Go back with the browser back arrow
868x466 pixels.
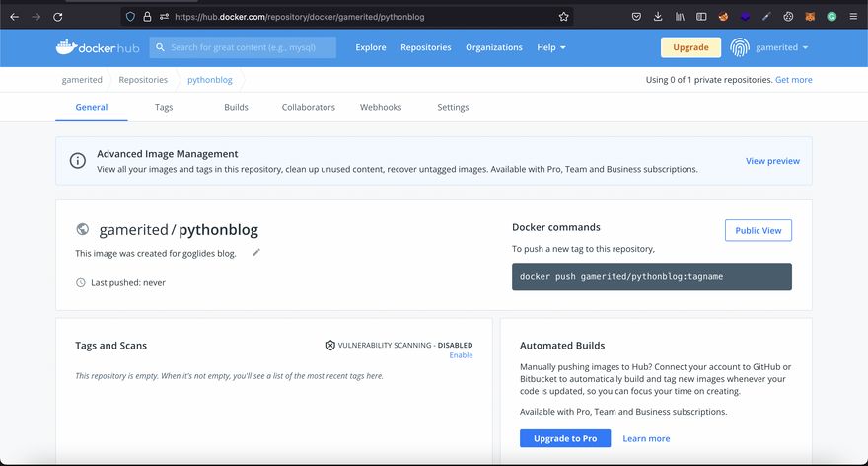coord(14,17)
